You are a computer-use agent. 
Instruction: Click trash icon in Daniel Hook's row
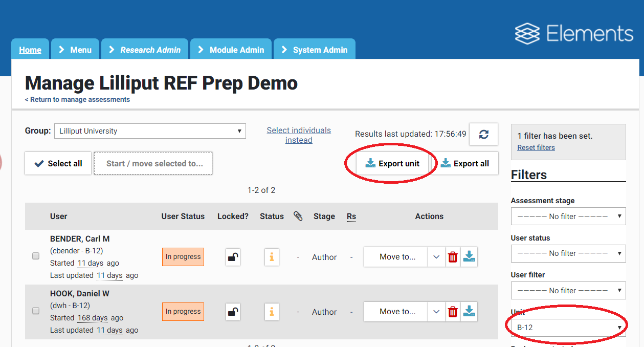pyautogui.click(x=453, y=312)
